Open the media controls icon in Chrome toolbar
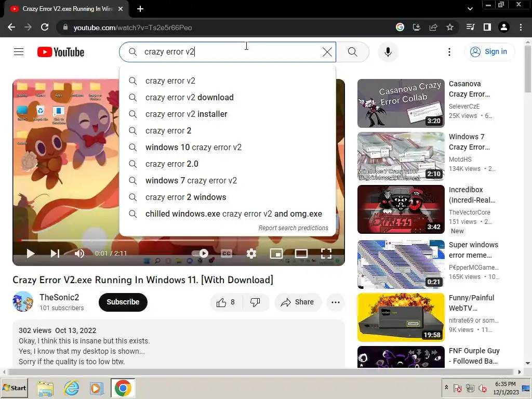532x399 pixels. pos(470,27)
